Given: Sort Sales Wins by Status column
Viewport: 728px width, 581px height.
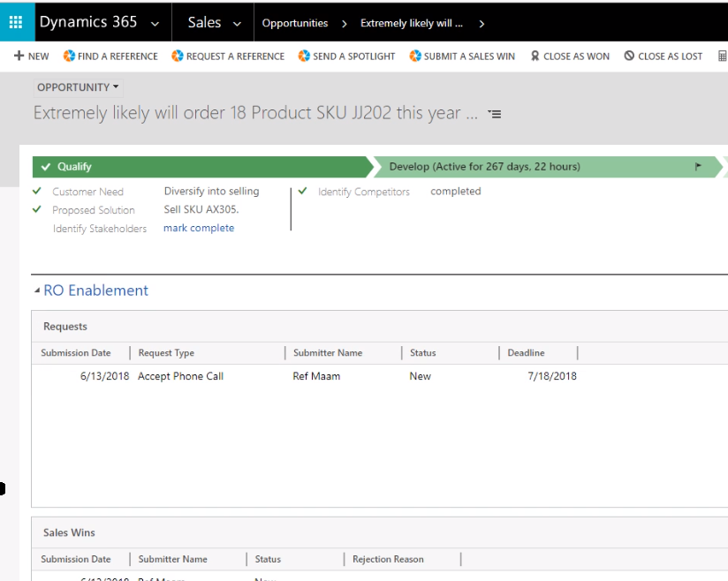Looking at the screenshot, I should [x=268, y=559].
